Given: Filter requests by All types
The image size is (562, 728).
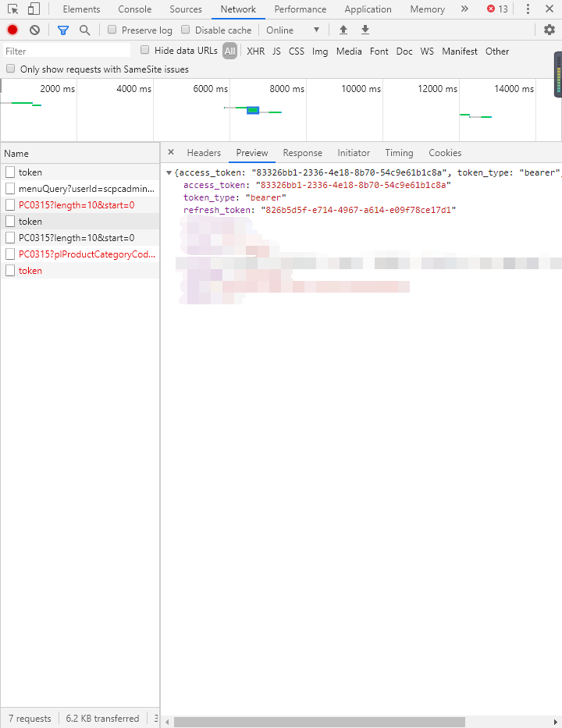Looking at the screenshot, I should coord(230,51).
